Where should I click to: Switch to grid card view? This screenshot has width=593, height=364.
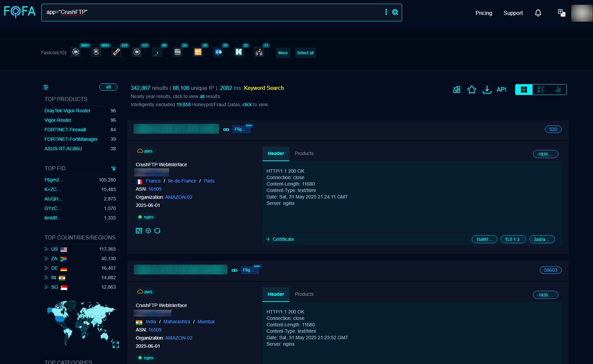click(524, 89)
